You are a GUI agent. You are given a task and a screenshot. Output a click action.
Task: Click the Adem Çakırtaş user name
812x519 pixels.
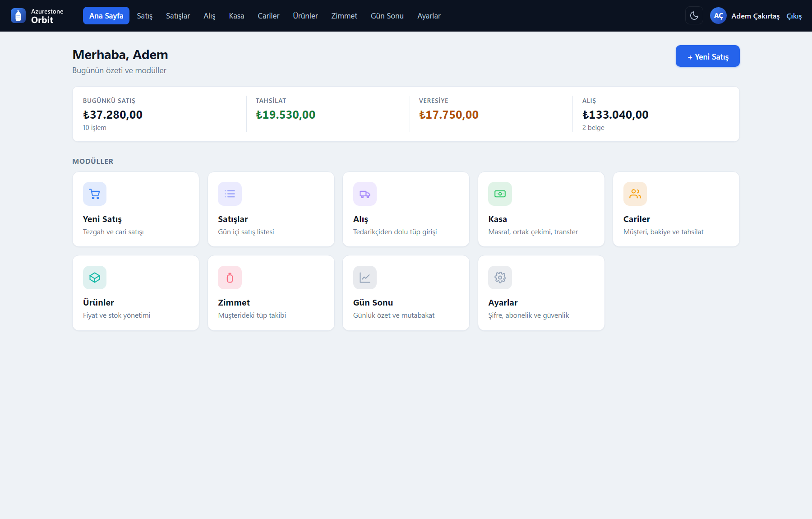point(755,16)
